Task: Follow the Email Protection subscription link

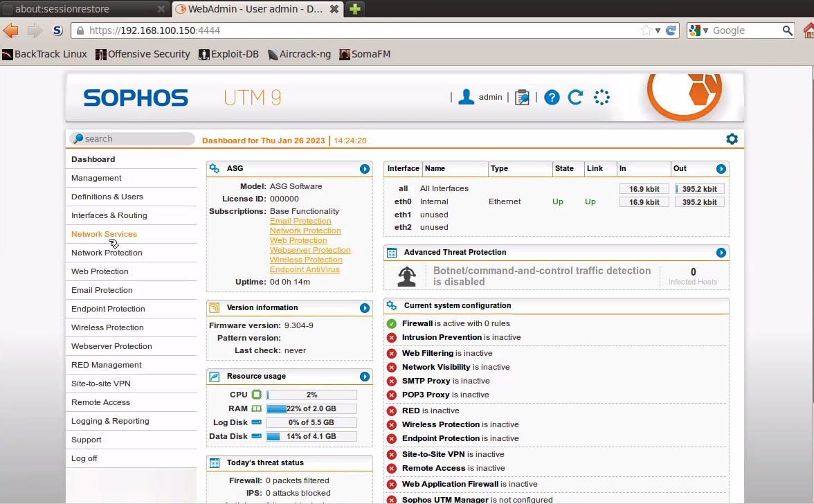Action: pyautogui.click(x=300, y=221)
